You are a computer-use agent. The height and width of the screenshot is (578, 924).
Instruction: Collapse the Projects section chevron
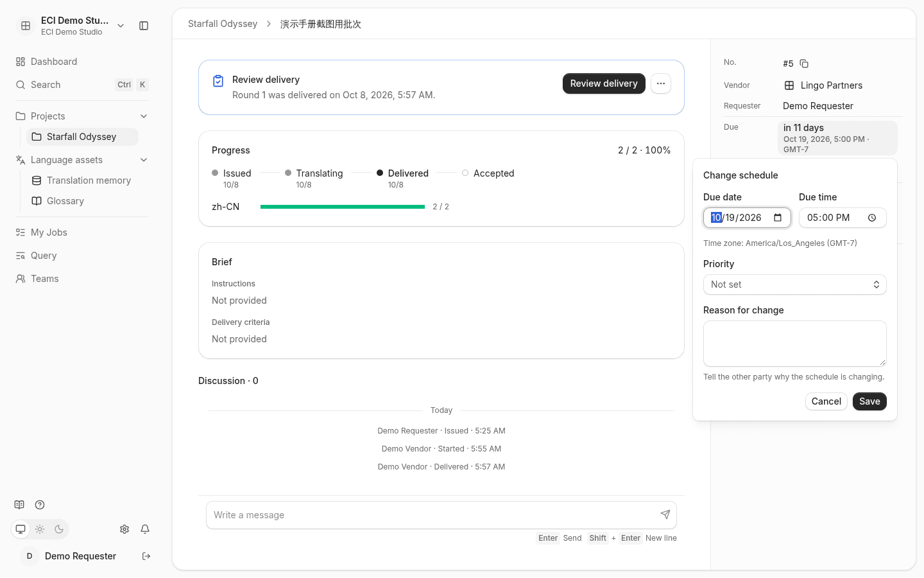(x=144, y=116)
